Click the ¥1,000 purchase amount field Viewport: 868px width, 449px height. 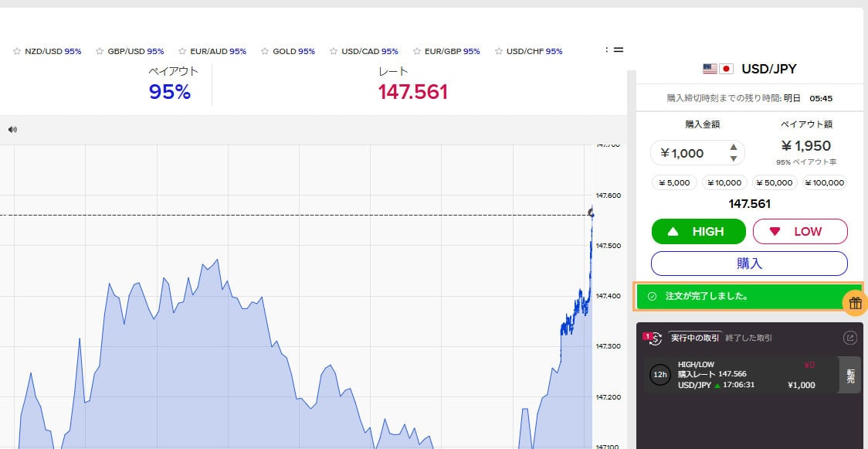(x=697, y=153)
